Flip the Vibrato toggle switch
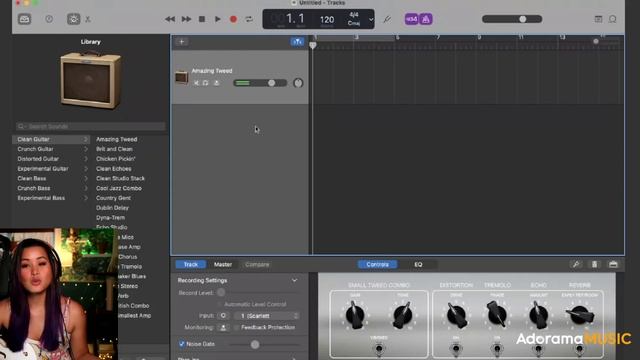The image size is (640, 360). pos(379,348)
